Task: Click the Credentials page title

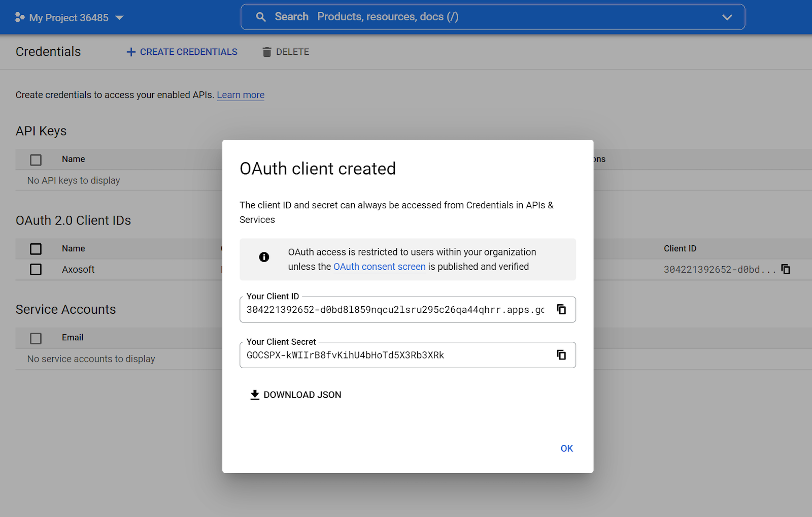Action: [x=48, y=52]
